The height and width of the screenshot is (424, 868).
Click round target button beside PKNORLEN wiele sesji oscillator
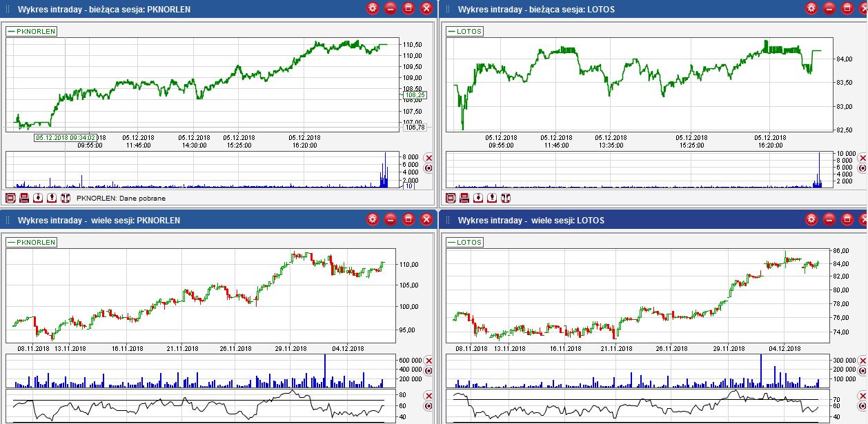tap(428, 406)
